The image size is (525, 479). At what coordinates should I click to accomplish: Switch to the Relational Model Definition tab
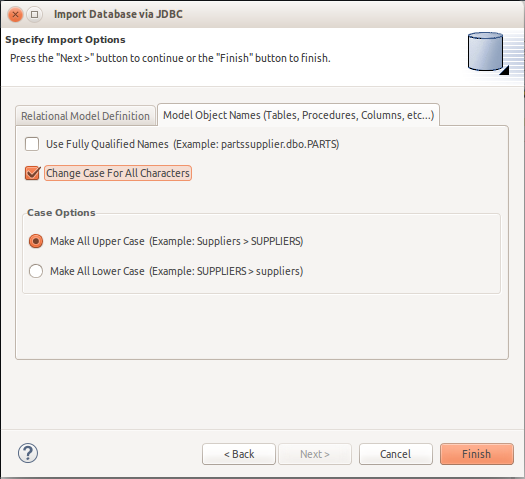[x=85, y=116]
